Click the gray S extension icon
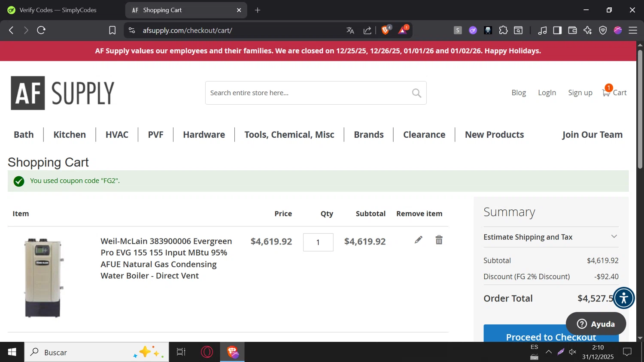 click(458, 30)
